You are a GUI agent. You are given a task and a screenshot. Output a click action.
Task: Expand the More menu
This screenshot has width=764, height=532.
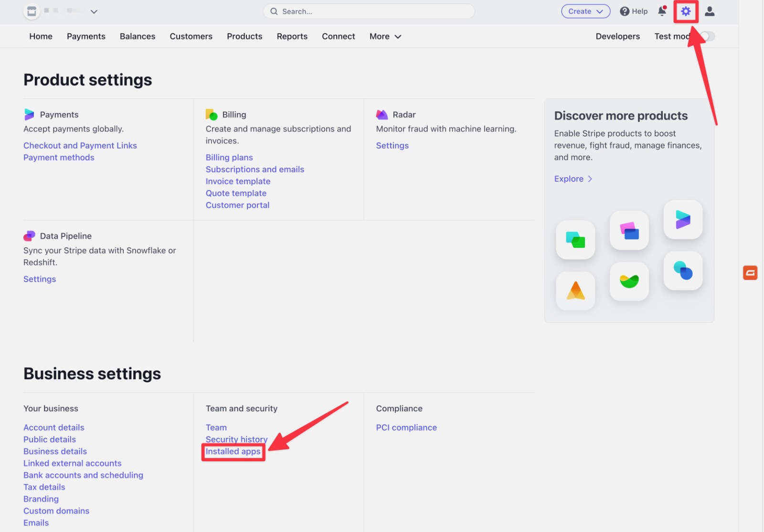click(385, 36)
